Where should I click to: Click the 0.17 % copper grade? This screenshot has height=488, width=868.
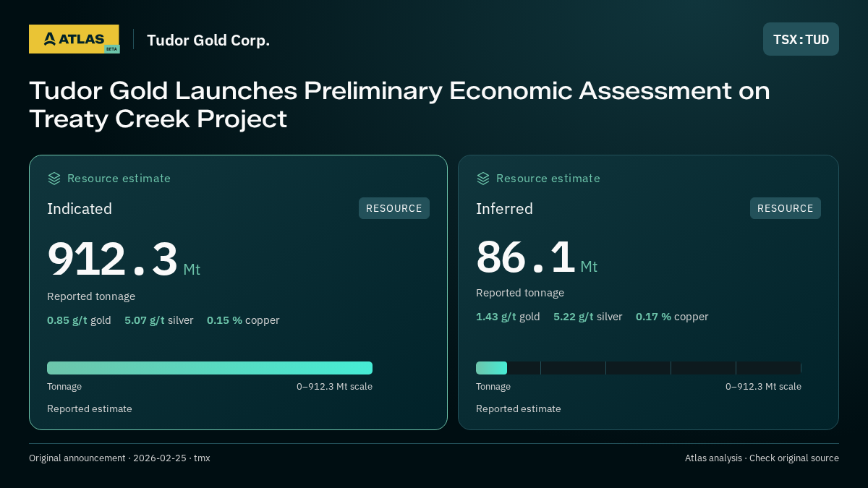tap(672, 317)
